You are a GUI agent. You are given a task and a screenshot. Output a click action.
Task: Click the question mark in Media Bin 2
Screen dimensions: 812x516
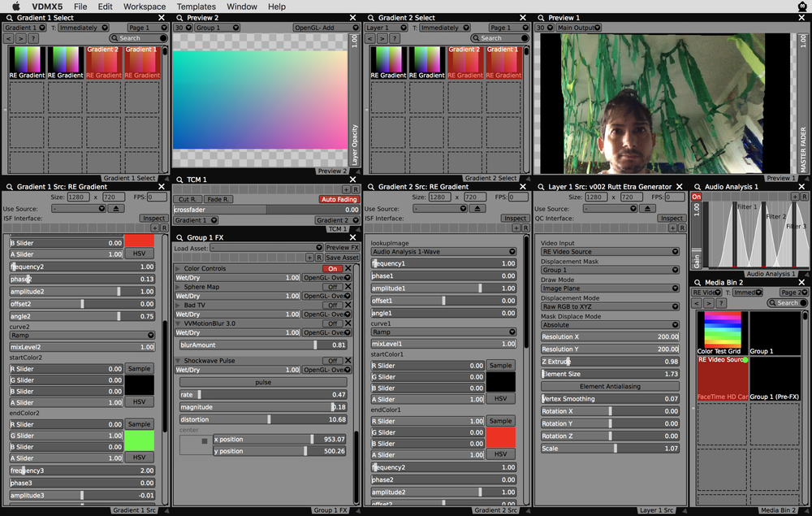pyautogui.click(x=721, y=303)
